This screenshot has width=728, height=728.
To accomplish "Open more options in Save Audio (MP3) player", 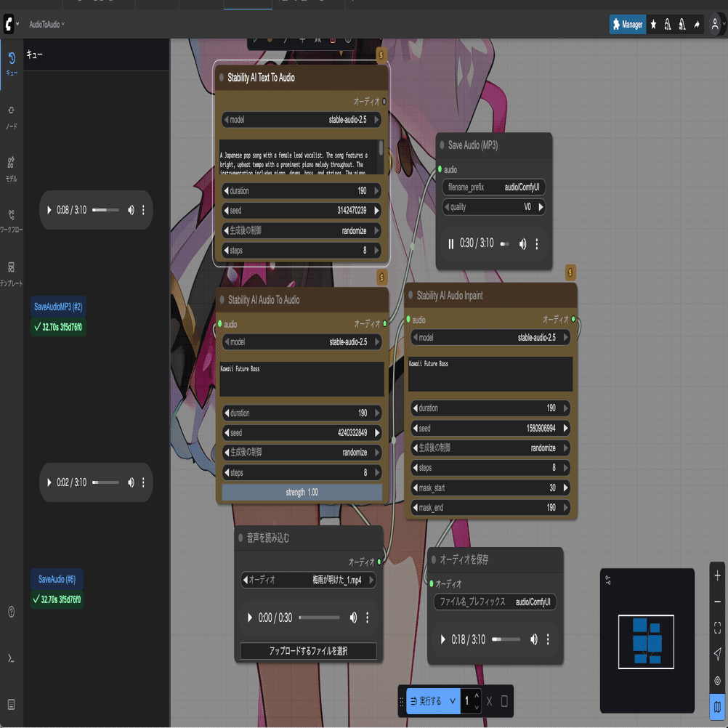I will 537,243.
